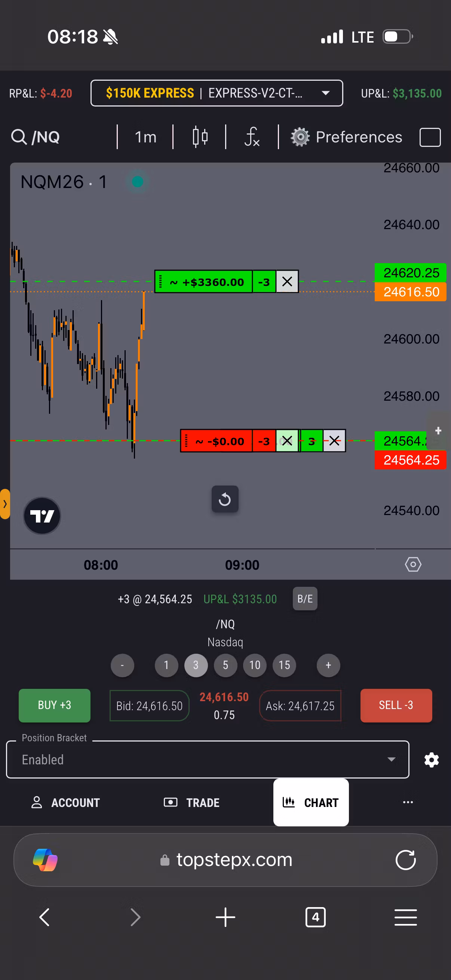Go back in browser
This screenshot has height=980, width=451.
[45, 917]
